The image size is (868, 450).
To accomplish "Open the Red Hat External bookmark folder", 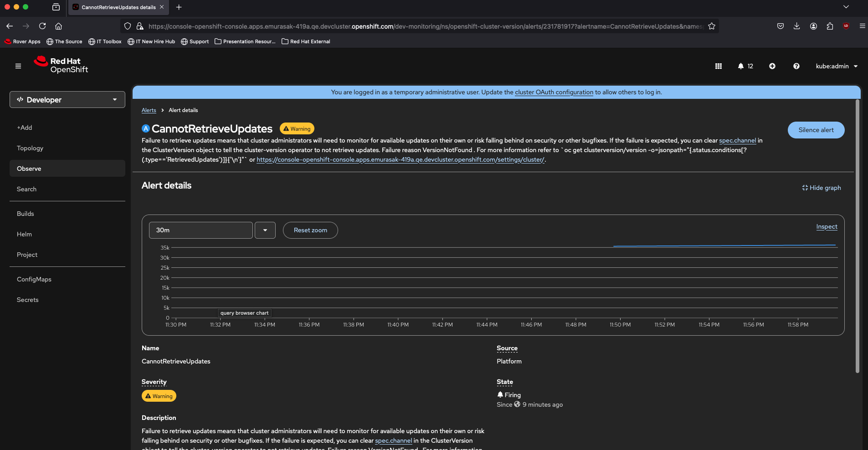I will click(x=306, y=41).
